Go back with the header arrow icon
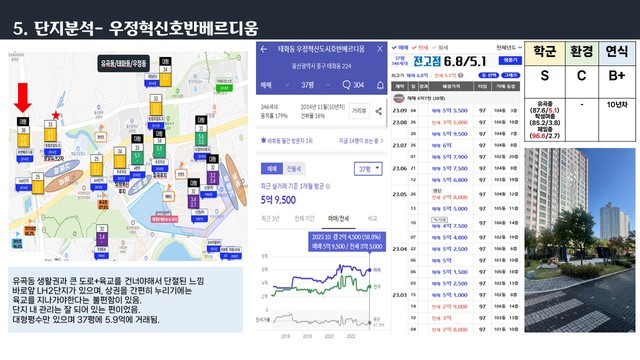Image resolution: width=640 pixels, height=360 pixels. pos(264,49)
